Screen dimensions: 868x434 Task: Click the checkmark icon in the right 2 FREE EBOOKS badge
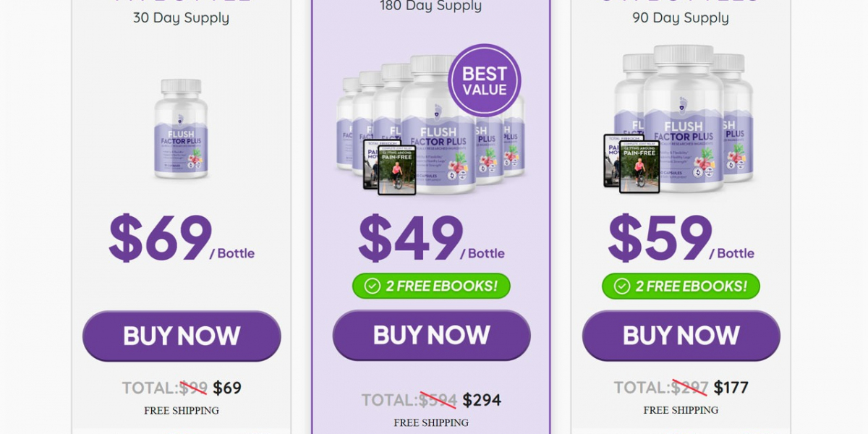[622, 286]
